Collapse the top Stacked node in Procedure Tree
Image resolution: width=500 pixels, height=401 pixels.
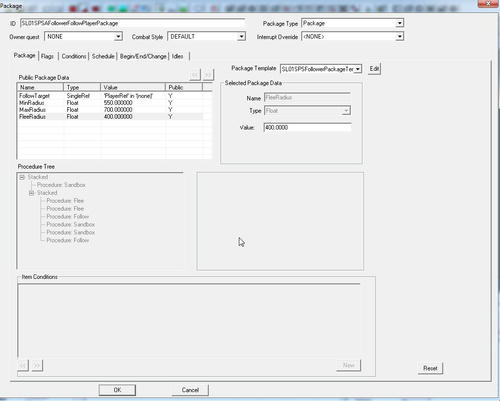pos(22,177)
